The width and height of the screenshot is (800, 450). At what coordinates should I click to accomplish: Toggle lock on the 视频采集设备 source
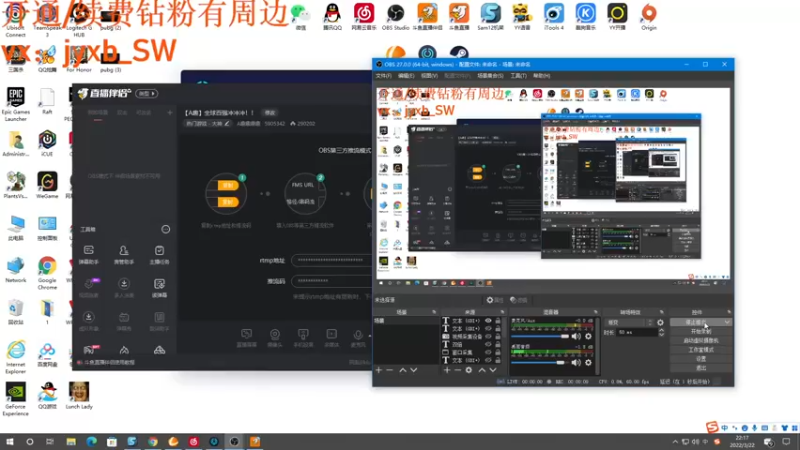pyautogui.click(x=498, y=337)
